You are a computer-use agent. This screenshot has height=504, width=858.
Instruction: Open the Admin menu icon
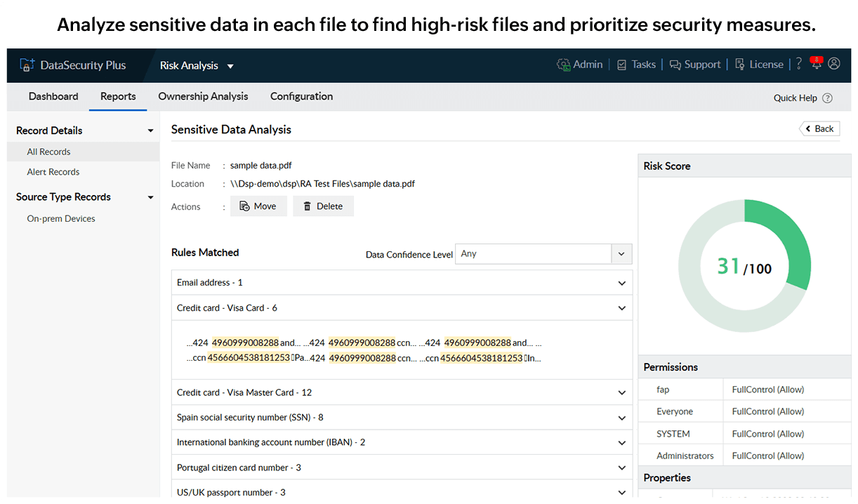pyautogui.click(x=564, y=64)
